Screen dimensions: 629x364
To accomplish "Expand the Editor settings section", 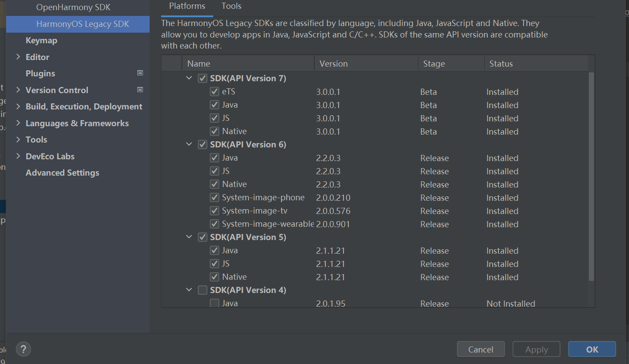I will coord(18,57).
